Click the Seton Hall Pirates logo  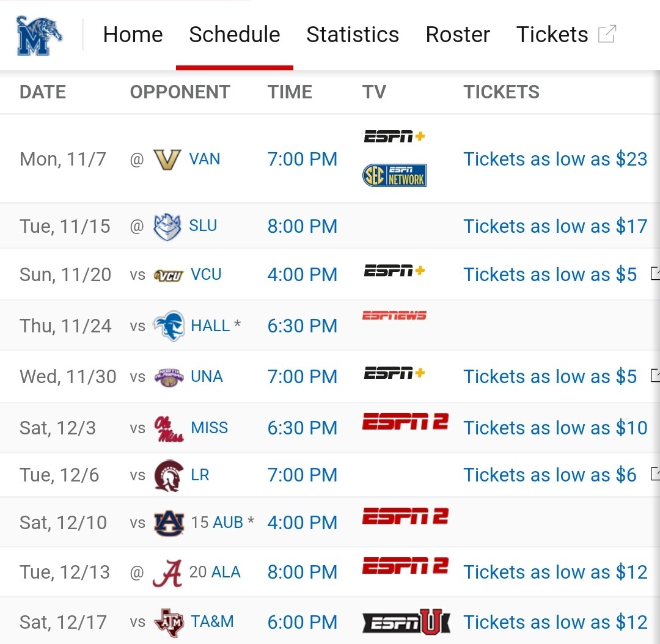pos(169,326)
